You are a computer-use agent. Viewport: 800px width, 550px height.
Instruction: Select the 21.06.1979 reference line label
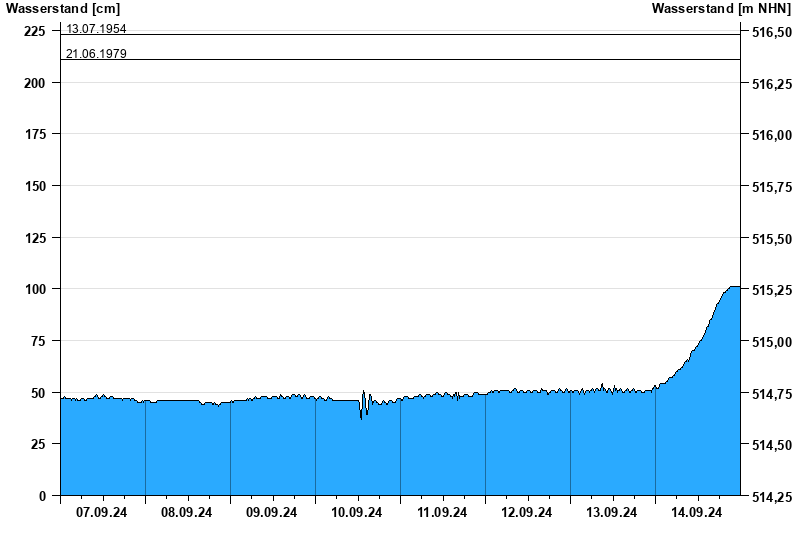(96, 54)
